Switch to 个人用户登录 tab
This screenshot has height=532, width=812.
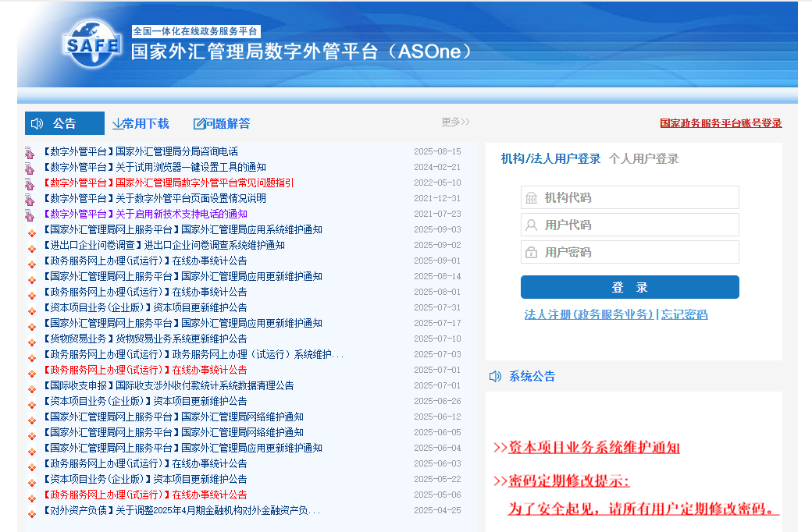pyautogui.click(x=643, y=158)
